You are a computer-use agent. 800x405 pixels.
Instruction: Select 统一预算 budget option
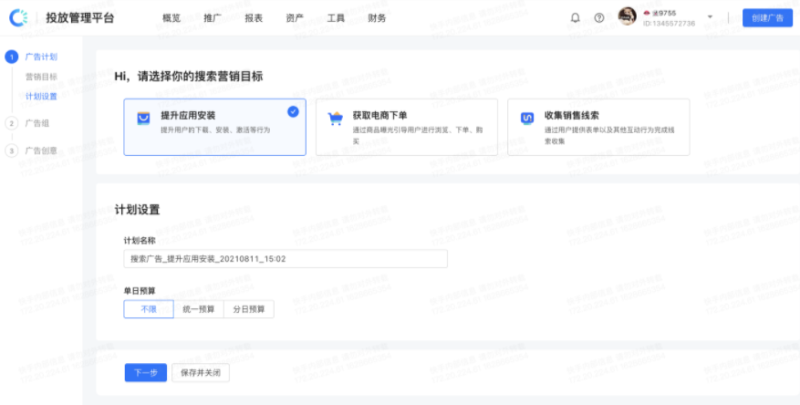click(x=198, y=309)
